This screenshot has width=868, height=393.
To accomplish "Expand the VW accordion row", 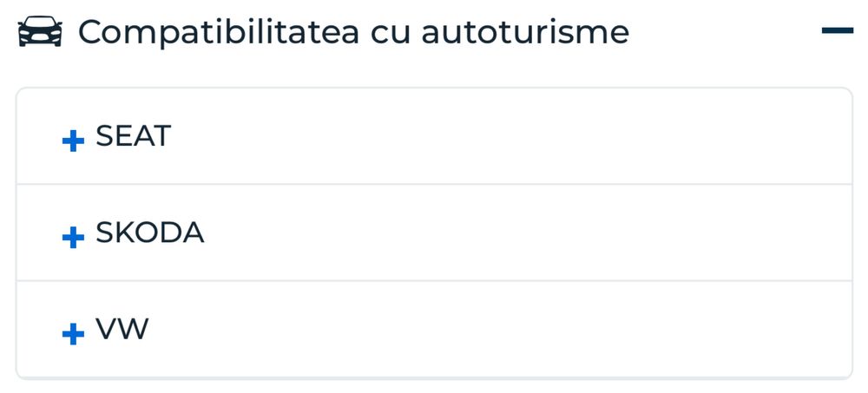I will tap(434, 330).
